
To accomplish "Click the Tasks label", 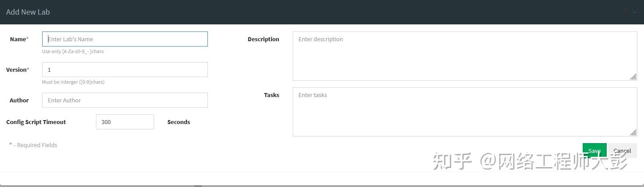I will click(x=271, y=95).
